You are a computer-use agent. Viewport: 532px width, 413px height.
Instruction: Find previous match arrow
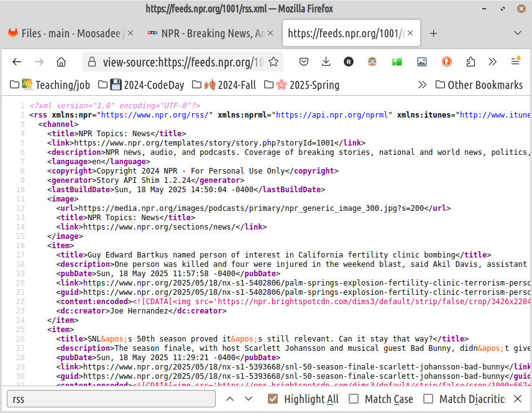[230, 399]
